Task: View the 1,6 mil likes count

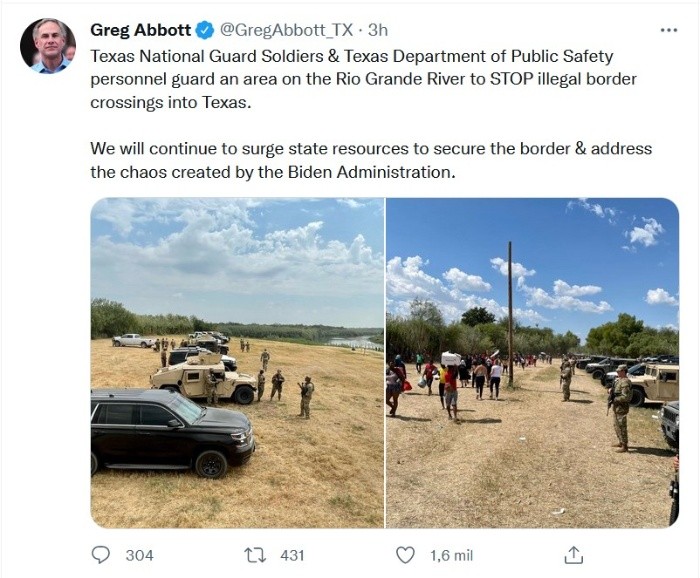Action: click(x=451, y=555)
